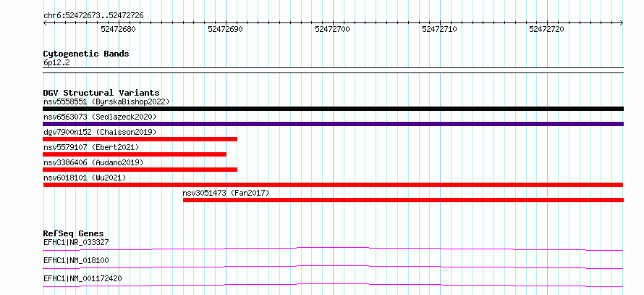Image resolution: width=644 pixels, height=295 pixels.
Task: Click the Cytogenetic Bands track heading
Action: [x=86, y=54]
